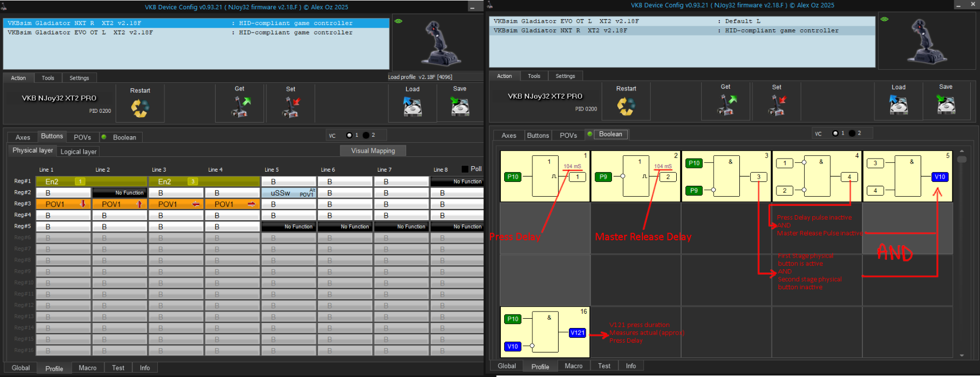
Task: Open the Info tab in the right window
Action: click(x=631, y=366)
